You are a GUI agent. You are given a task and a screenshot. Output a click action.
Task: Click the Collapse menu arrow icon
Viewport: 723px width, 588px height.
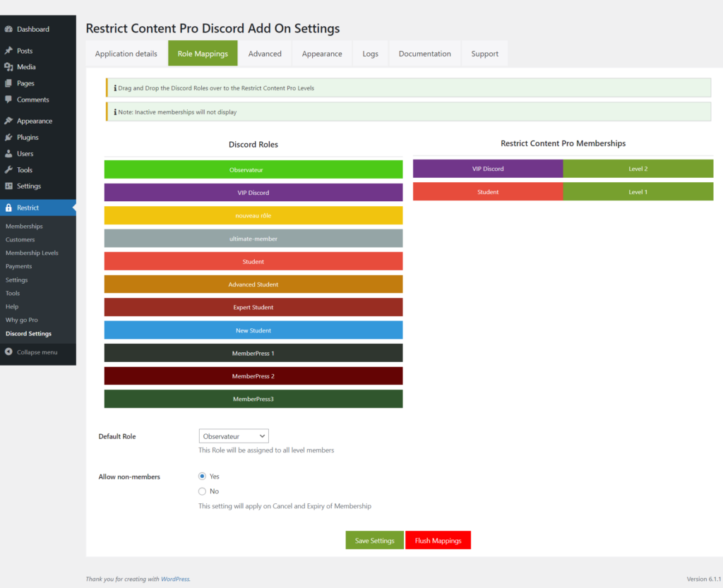coord(8,352)
